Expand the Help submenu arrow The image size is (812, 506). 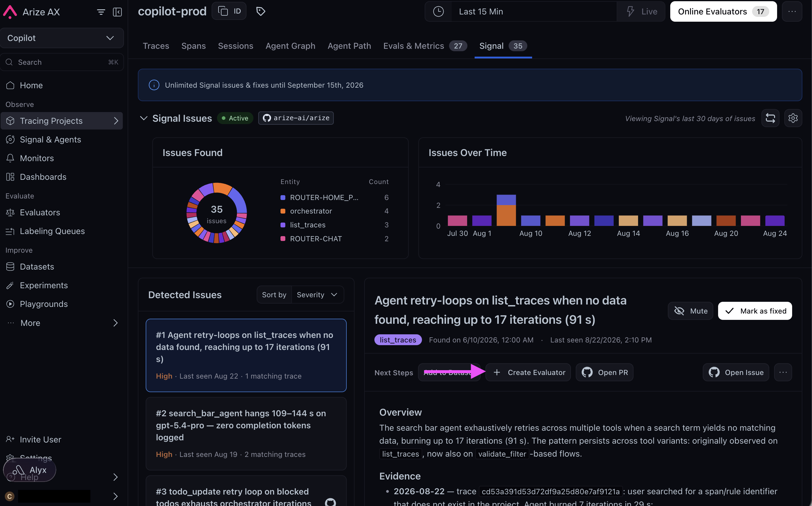click(x=115, y=477)
